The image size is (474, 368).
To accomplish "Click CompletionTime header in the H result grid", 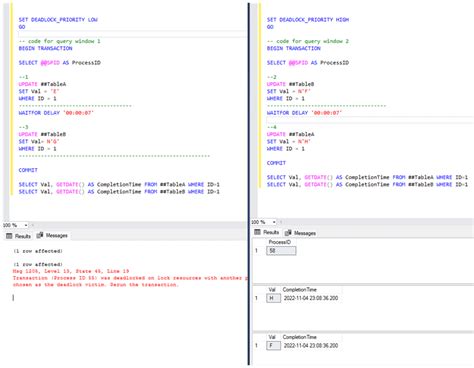I will 299,290.
